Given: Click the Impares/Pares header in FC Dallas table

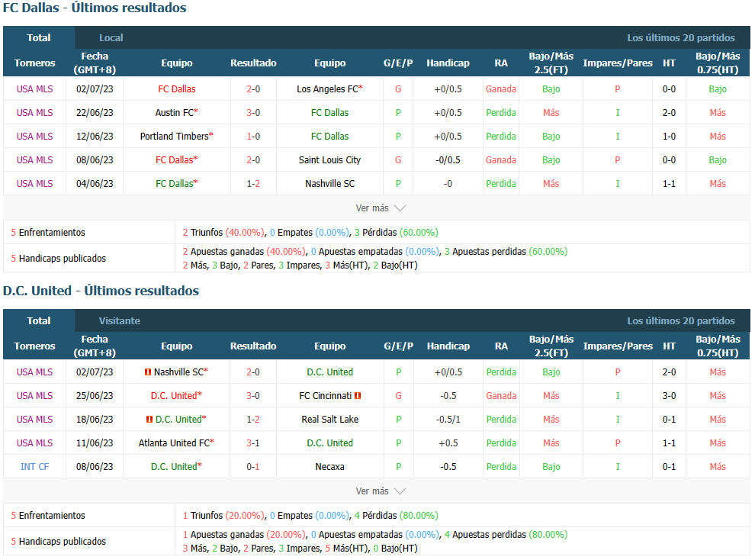Looking at the screenshot, I should tap(618, 63).
